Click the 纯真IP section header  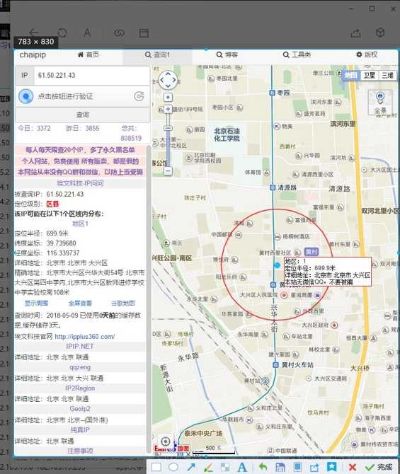pos(80,430)
